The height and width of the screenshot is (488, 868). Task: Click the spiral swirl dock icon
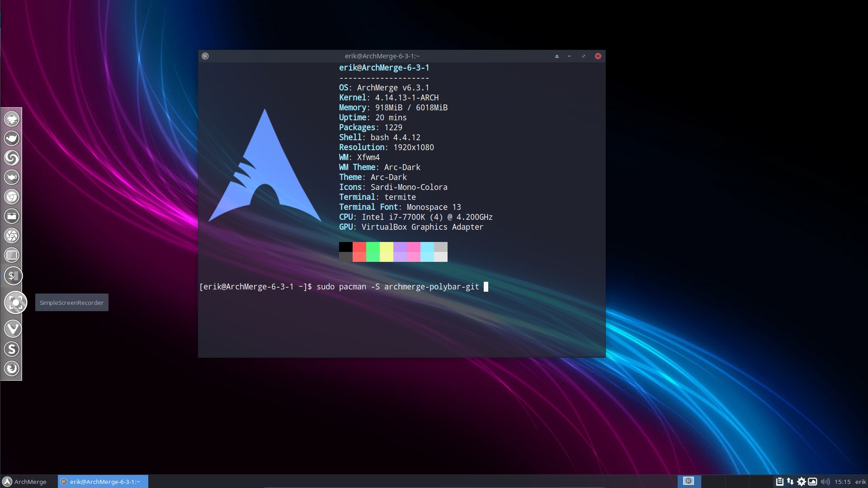[12, 158]
